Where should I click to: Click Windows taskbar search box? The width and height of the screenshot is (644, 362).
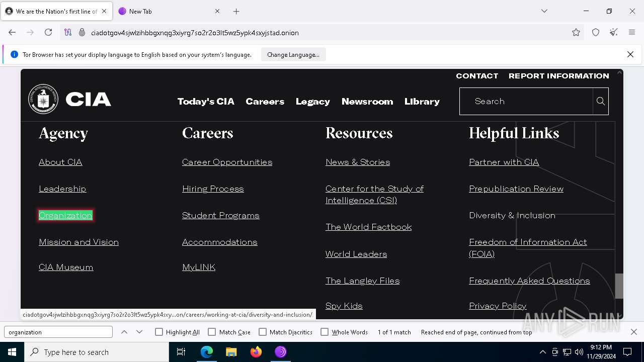(x=97, y=352)
